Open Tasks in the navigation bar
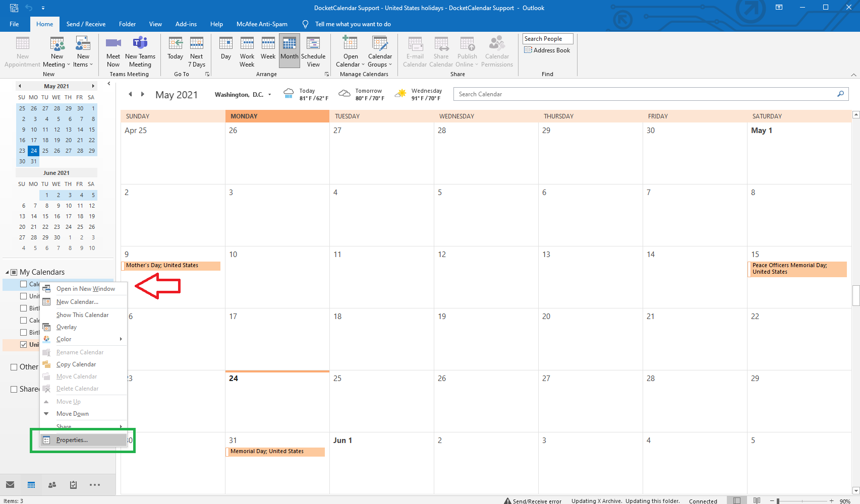This screenshot has width=860, height=504. [x=73, y=485]
